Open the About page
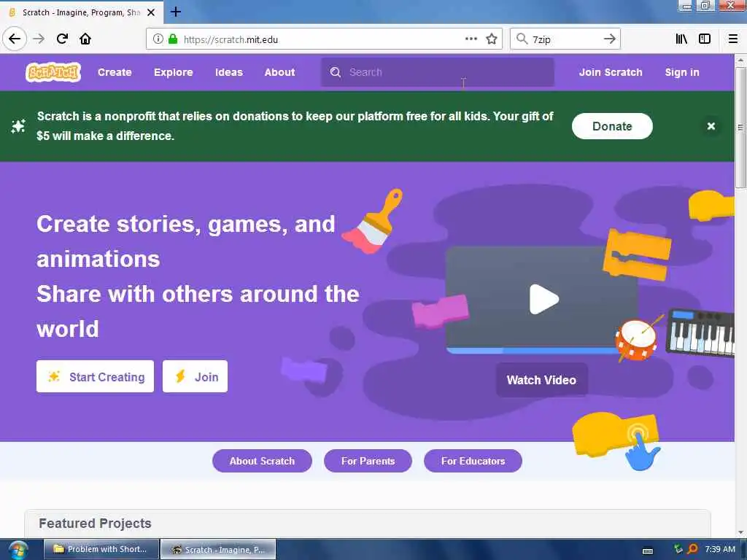The width and height of the screenshot is (747, 560). pyautogui.click(x=279, y=72)
